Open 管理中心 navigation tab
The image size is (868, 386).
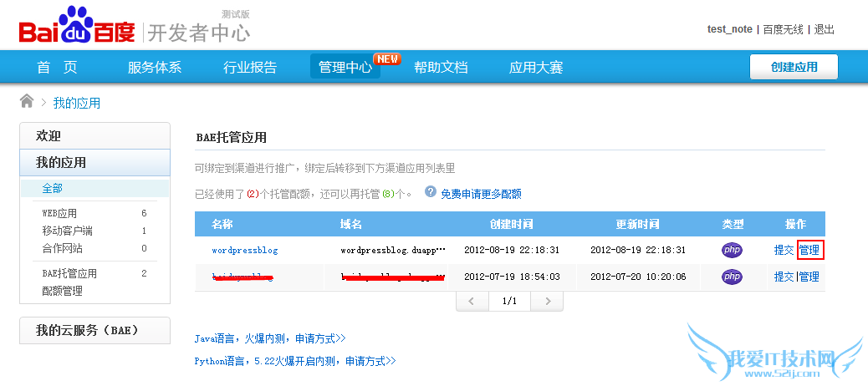pos(345,68)
